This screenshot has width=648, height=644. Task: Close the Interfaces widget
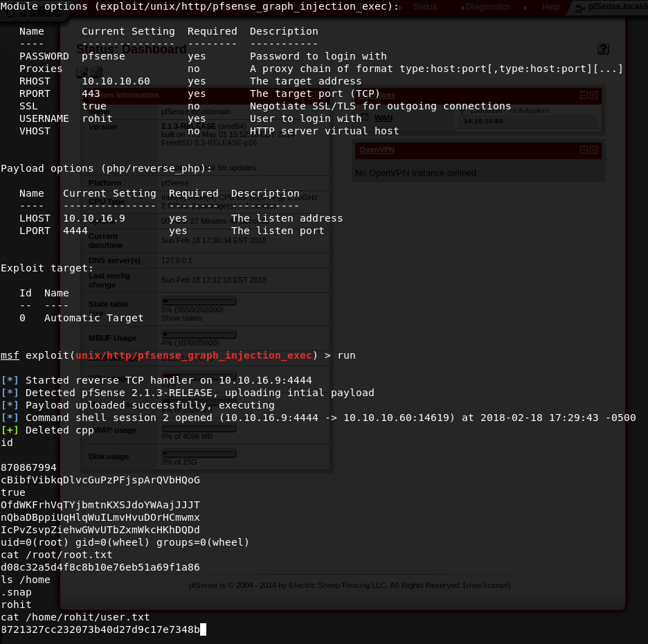click(593, 95)
